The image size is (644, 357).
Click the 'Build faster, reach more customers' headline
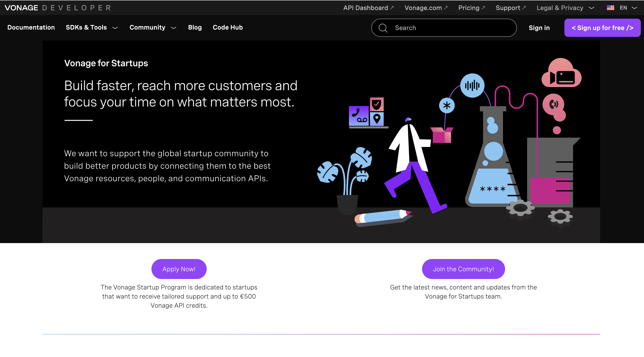[x=181, y=94]
